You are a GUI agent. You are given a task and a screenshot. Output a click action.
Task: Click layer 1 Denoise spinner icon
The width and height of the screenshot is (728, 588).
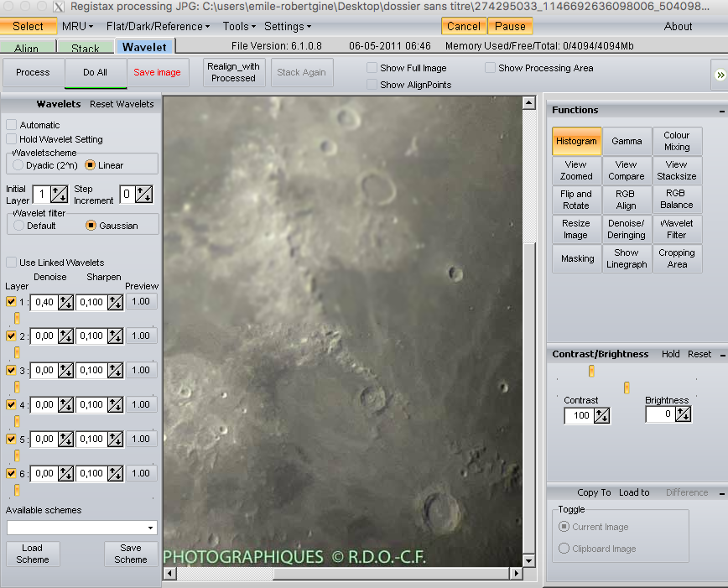(66, 302)
